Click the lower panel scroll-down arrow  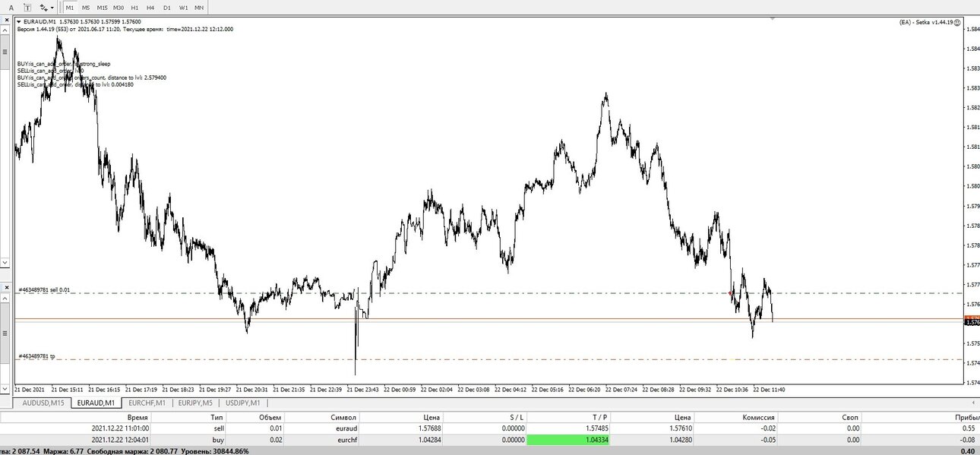[5, 389]
